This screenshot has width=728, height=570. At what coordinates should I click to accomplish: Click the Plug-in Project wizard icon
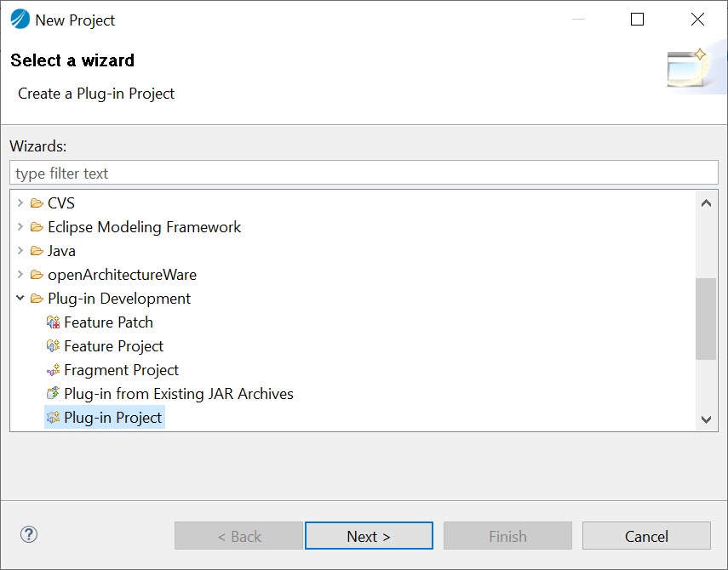pos(54,418)
